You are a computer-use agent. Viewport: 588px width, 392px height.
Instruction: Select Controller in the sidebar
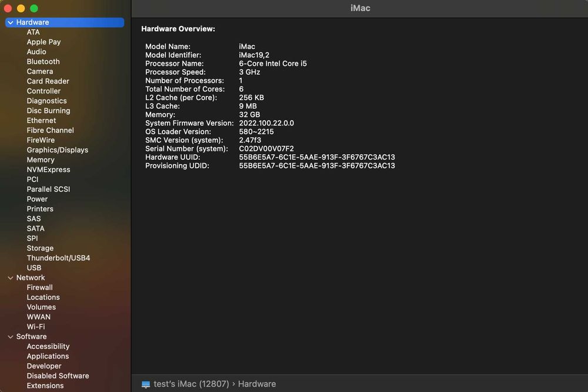pyautogui.click(x=44, y=91)
